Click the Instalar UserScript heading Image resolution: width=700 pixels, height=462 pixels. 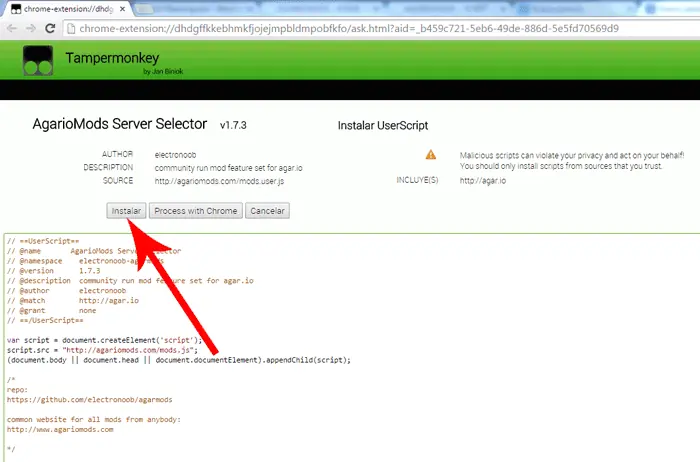pyautogui.click(x=383, y=125)
